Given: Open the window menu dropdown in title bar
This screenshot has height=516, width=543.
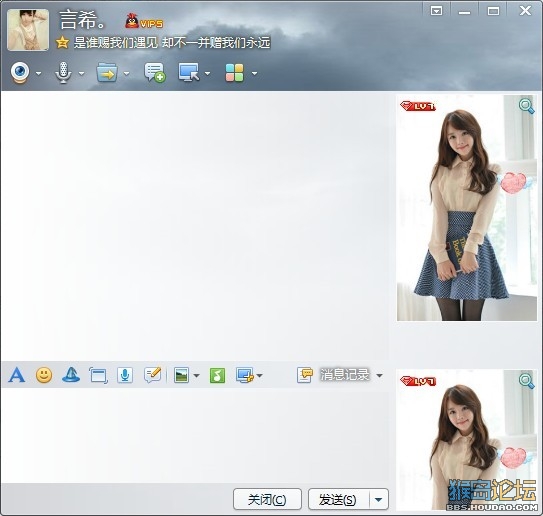Looking at the screenshot, I should click(436, 11).
